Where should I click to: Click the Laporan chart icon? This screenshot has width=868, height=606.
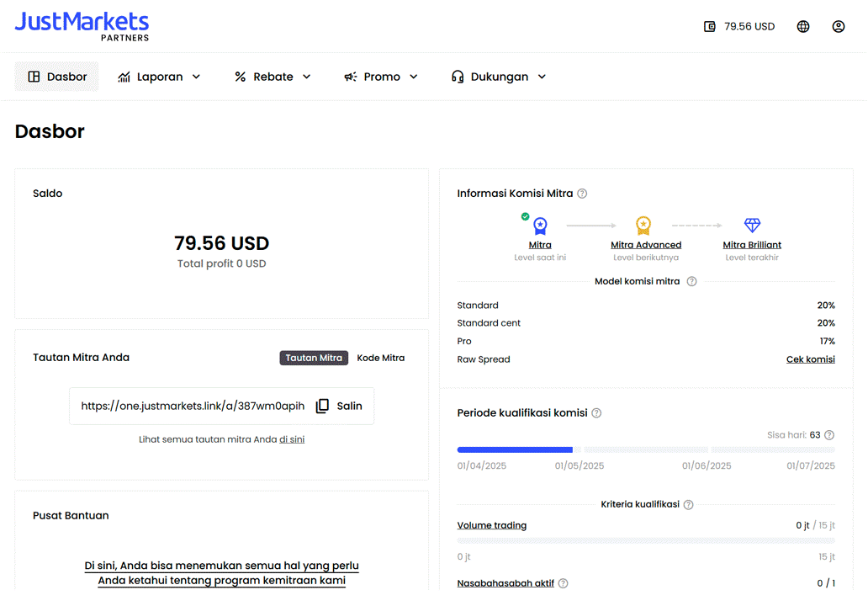point(124,77)
